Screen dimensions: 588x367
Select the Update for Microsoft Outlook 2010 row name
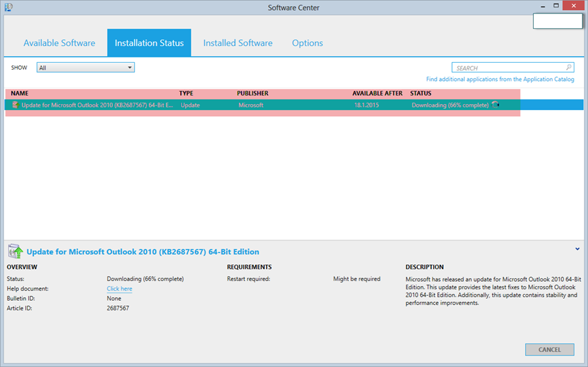point(97,105)
